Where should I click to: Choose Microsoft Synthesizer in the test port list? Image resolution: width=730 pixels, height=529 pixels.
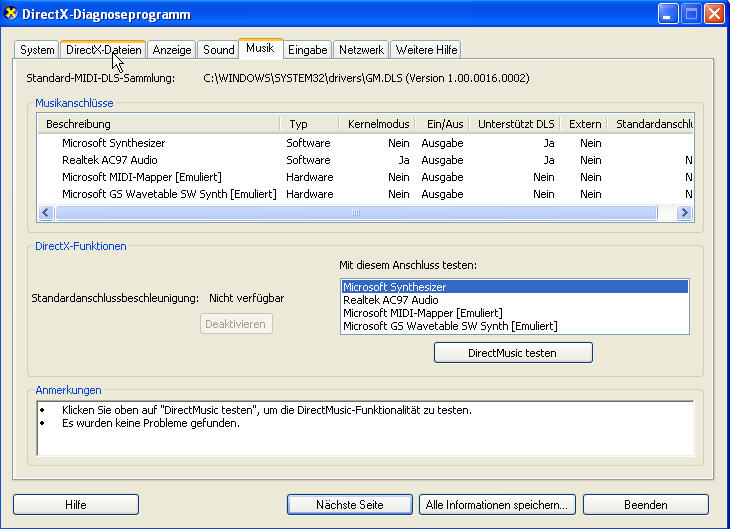514,287
